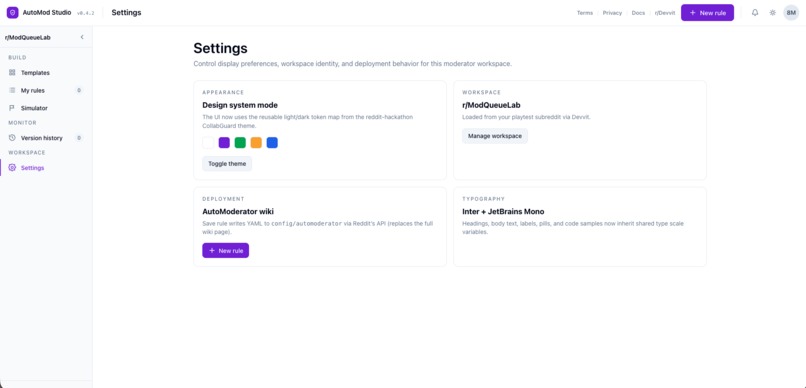Open notifications bell
Viewport: 806px width, 388px height.
[755, 13]
